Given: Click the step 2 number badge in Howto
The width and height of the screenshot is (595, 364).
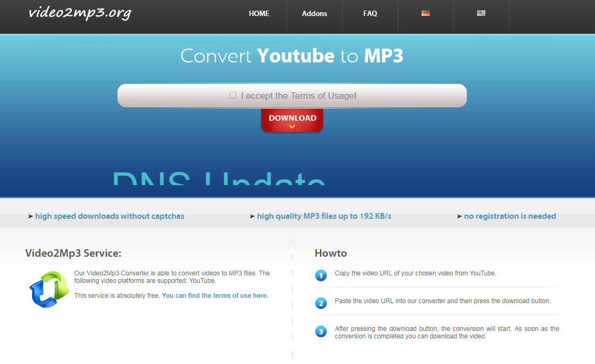Looking at the screenshot, I should pyautogui.click(x=321, y=304).
